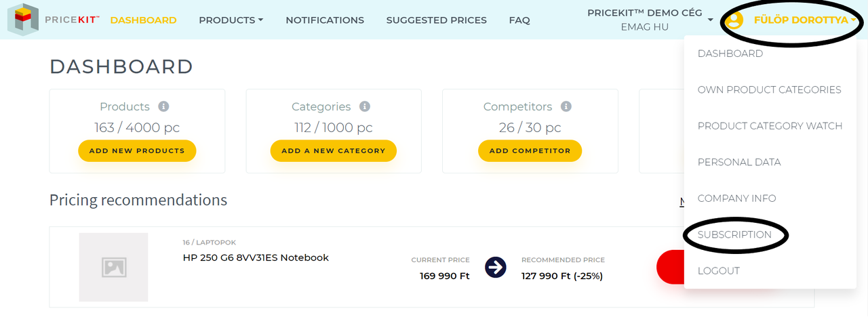Open Own Product Categories menu entry
Screen dimensions: 868x317
770,89
